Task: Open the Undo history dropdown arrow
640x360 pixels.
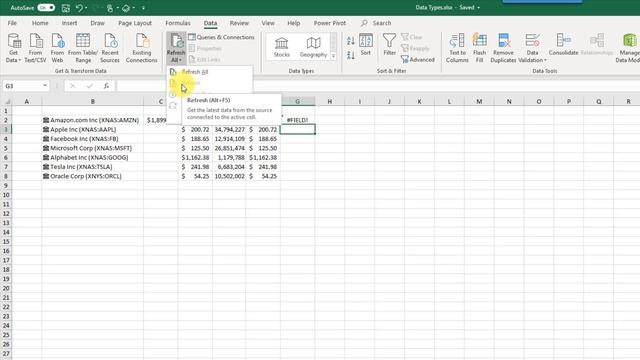Action: click(87, 8)
